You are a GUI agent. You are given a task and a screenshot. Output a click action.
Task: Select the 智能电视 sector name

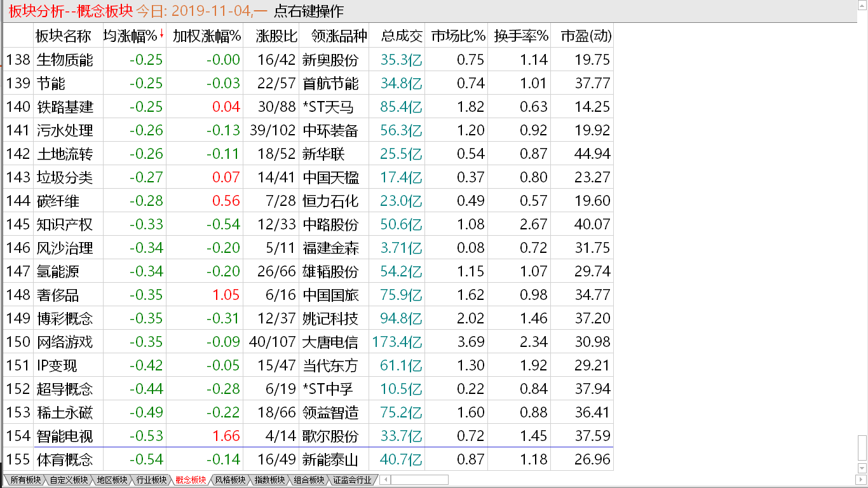tap(65, 436)
